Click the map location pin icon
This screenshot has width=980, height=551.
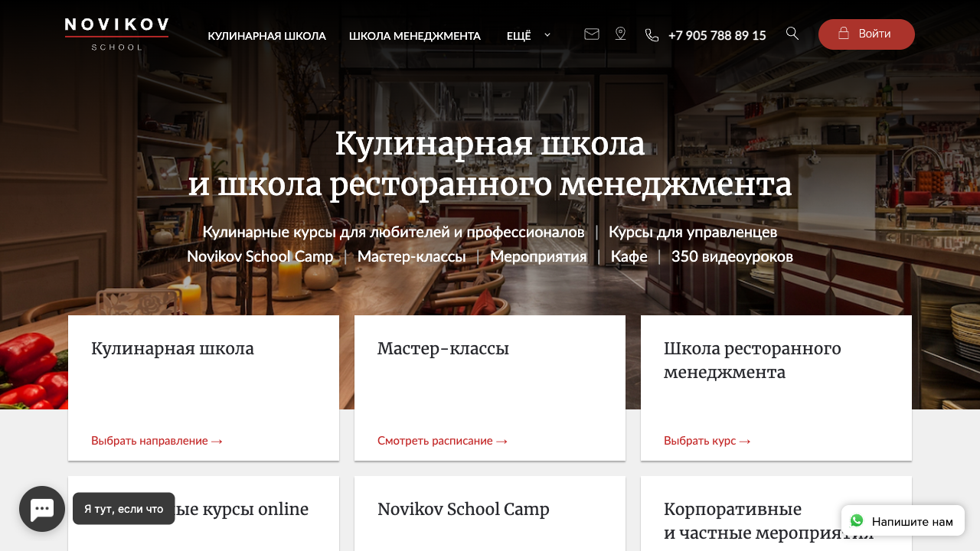click(620, 34)
